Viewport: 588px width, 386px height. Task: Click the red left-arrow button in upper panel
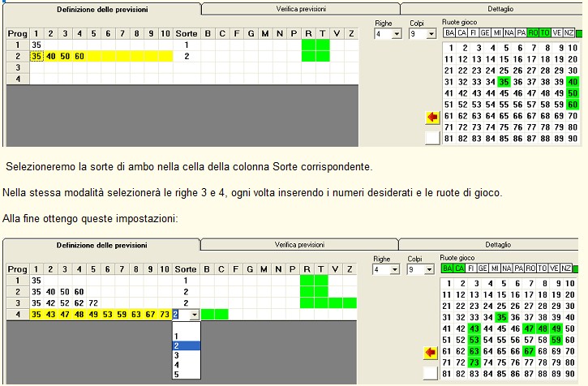[432, 118]
